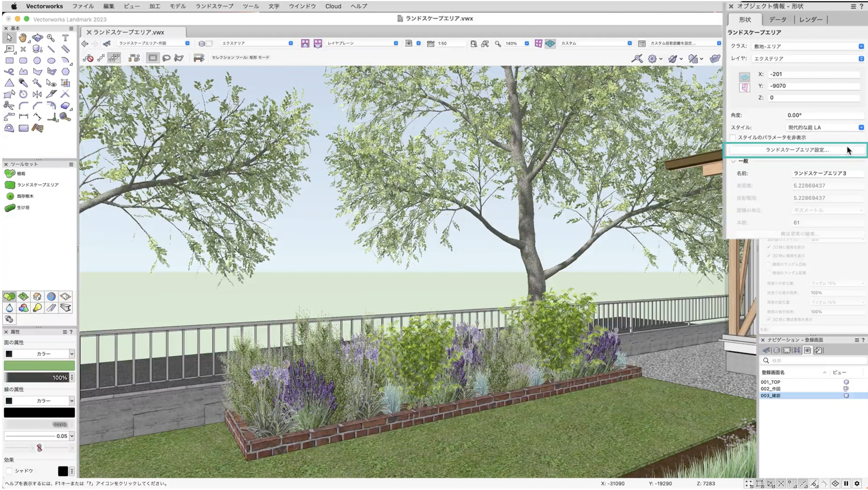Click the Teapot render icon
The height and width of the screenshot is (490, 868).
[x=715, y=58]
